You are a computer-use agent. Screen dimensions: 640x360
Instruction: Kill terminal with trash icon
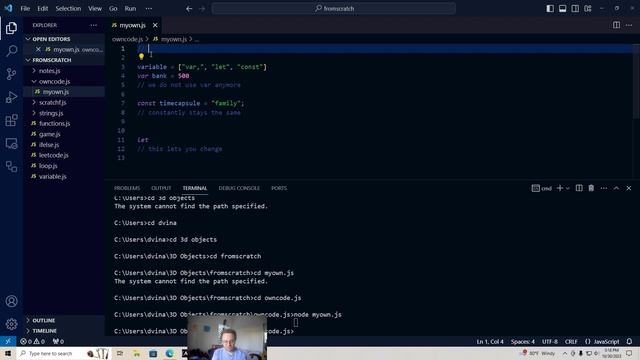pos(591,188)
